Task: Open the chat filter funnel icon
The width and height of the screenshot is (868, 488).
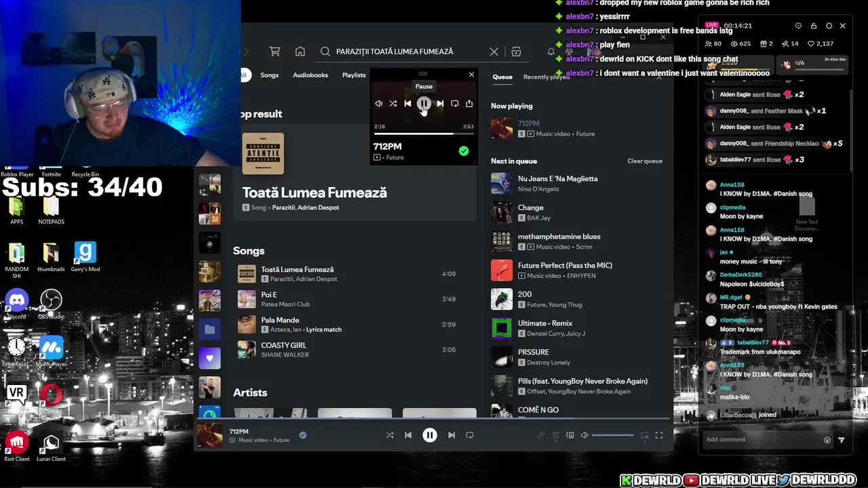Action: coord(842,440)
